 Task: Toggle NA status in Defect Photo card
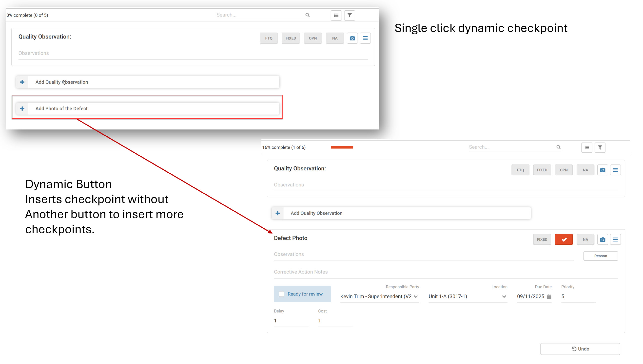585,239
